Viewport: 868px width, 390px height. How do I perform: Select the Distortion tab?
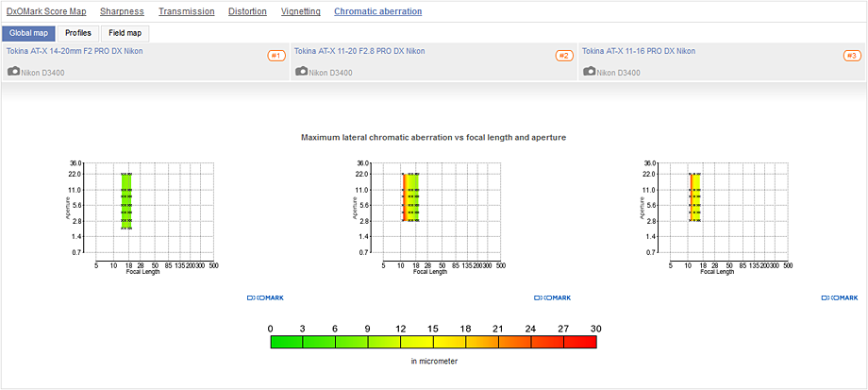(247, 11)
